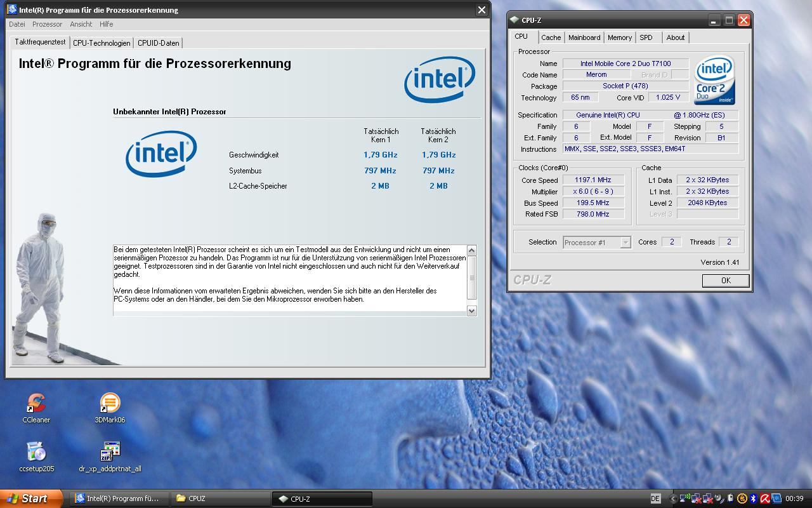This screenshot has height=508, width=812.
Task: Click the Bus Speed value 199.5 MHz
Action: (593, 203)
